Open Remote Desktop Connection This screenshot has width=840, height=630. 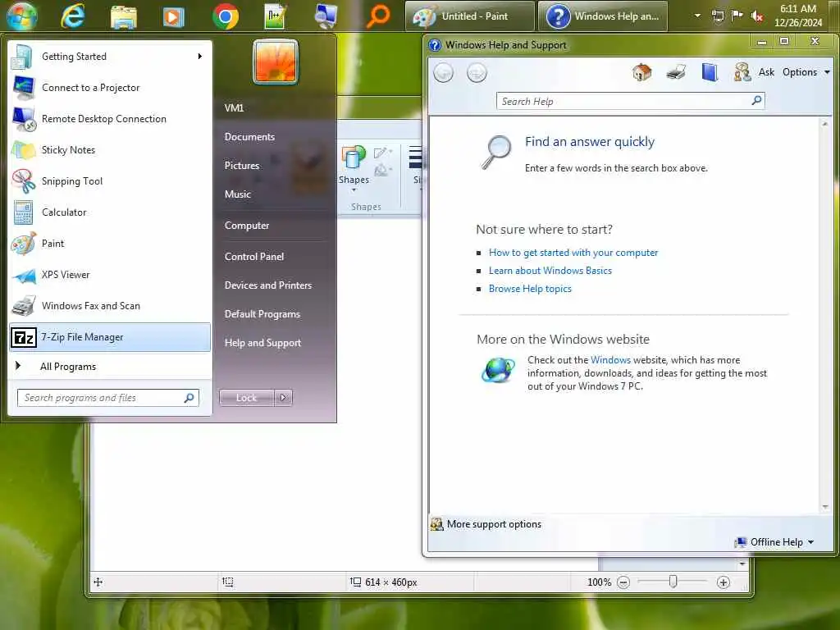(x=110, y=119)
